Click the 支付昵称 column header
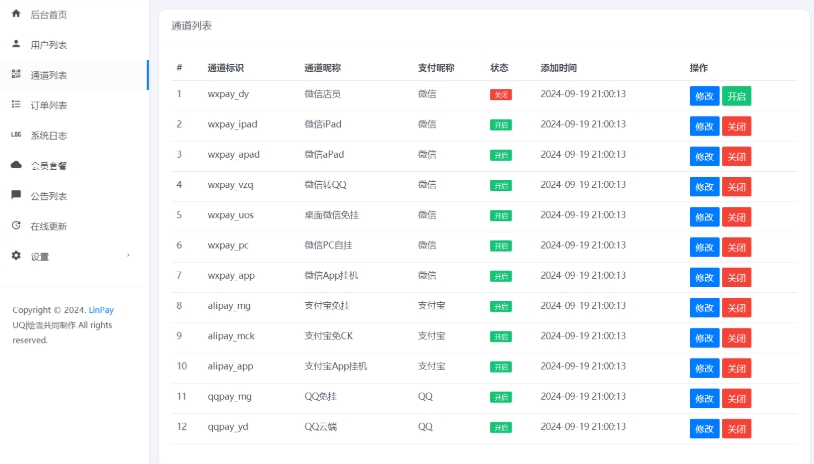The image size is (814, 464). (436, 67)
